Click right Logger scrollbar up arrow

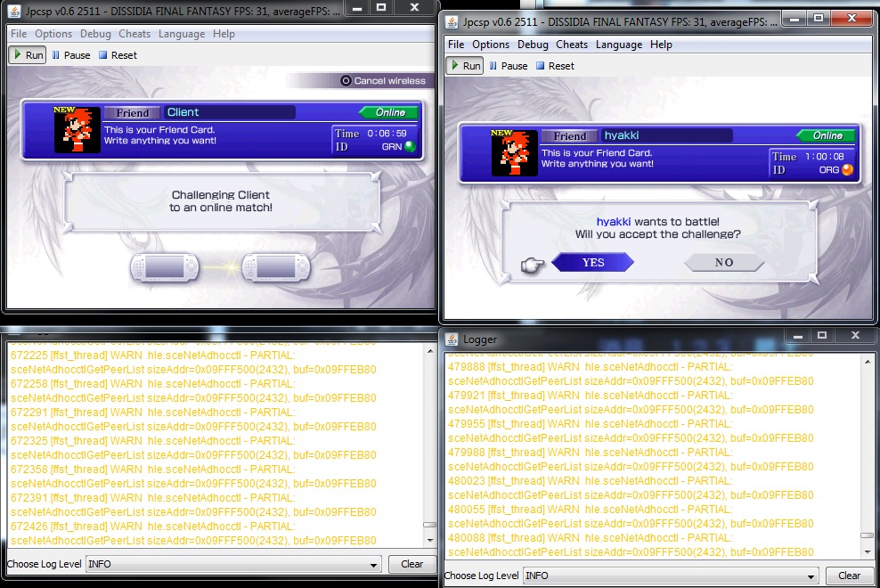click(868, 363)
